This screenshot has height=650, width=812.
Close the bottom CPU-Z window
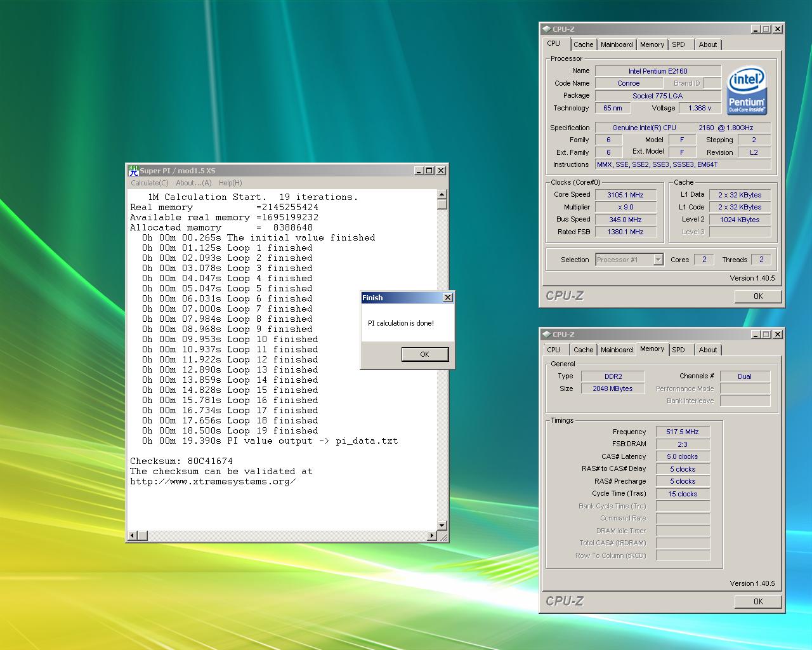[778, 334]
